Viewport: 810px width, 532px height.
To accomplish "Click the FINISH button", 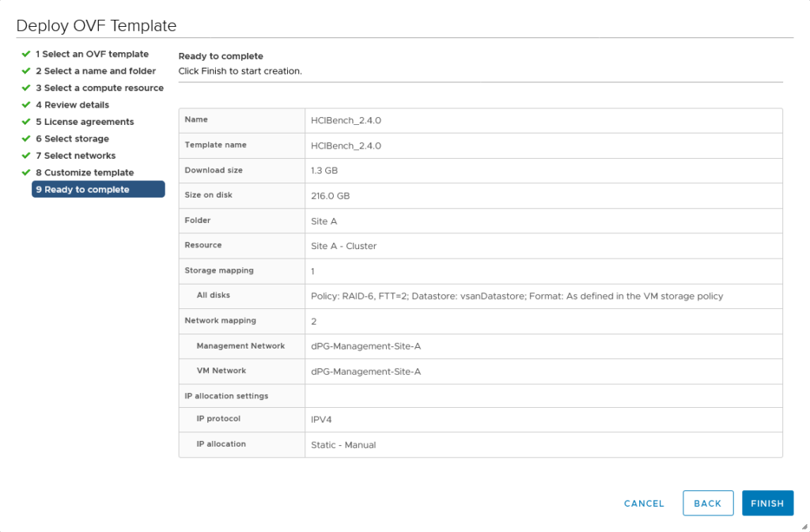I will pyautogui.click(x=767, y=503).
